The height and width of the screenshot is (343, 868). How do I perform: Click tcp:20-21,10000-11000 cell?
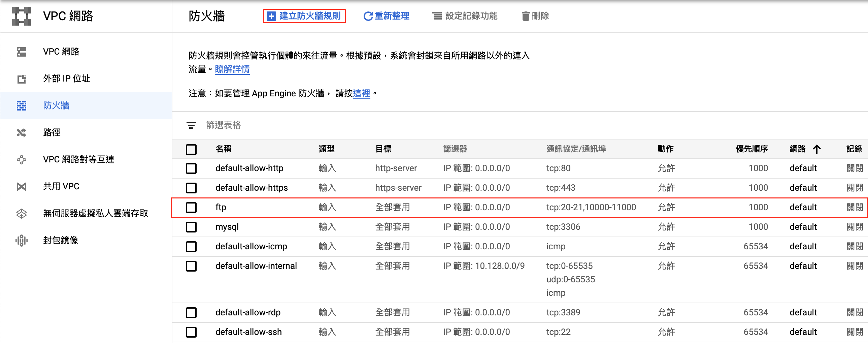click(591, 208)
